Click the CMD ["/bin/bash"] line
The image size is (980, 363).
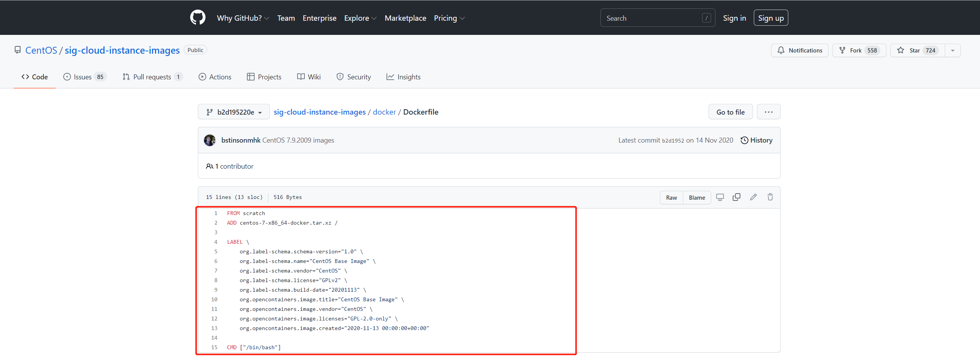tap(254, 347)
